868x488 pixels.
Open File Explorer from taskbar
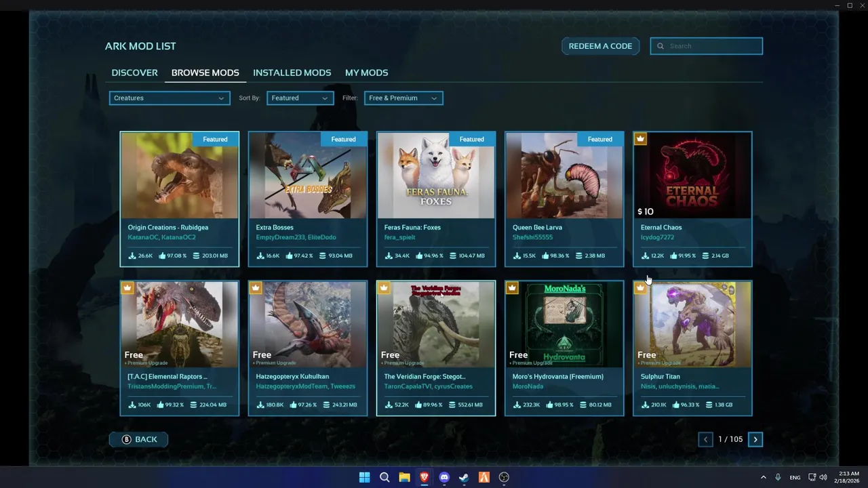point(404,477)
